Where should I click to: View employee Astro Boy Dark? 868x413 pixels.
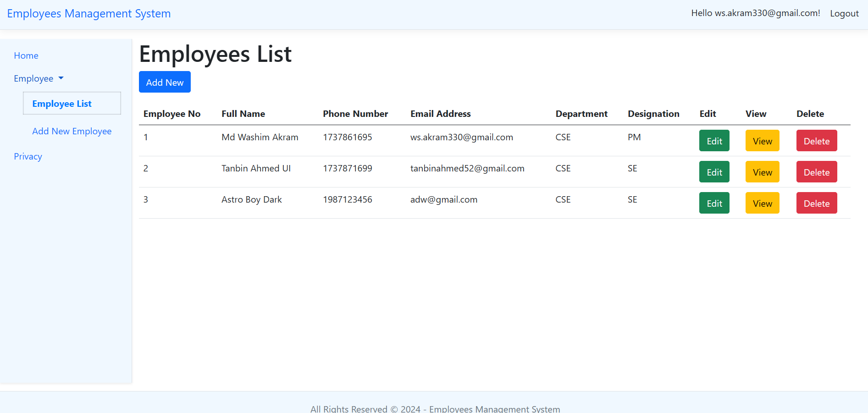[x=762, y=203]
